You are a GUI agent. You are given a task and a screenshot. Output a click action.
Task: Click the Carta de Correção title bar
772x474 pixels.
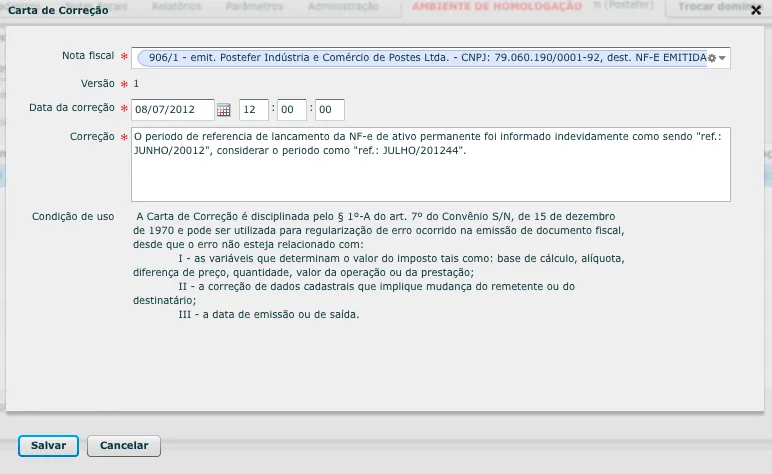[300, 10]
